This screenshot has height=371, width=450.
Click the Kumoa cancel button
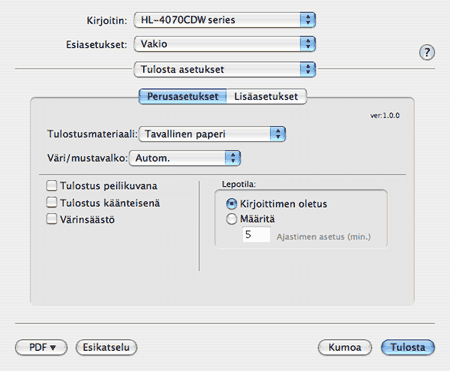click(345, 347)
